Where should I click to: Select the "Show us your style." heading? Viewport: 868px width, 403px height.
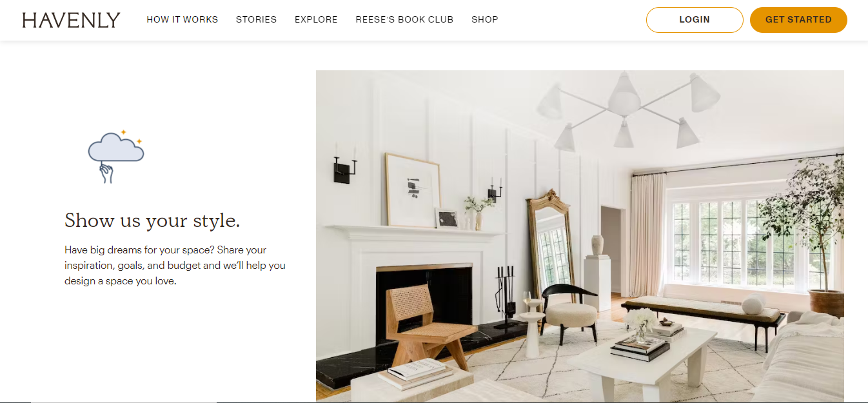(x=152, y=221)
